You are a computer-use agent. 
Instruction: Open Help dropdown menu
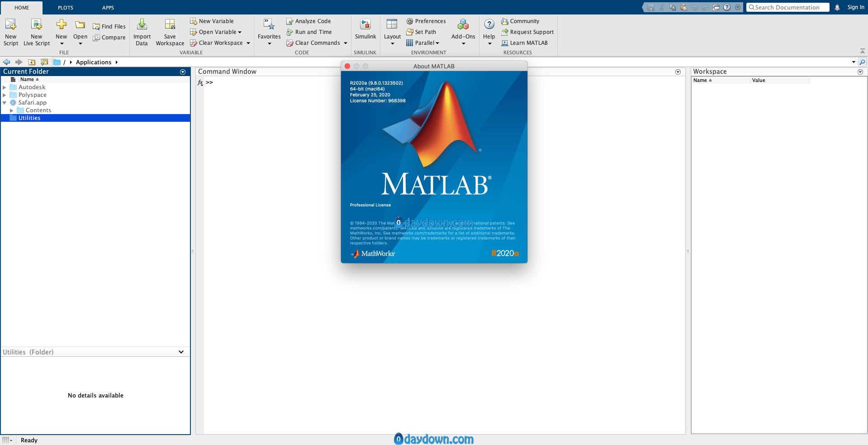click(x=489, y=44)
